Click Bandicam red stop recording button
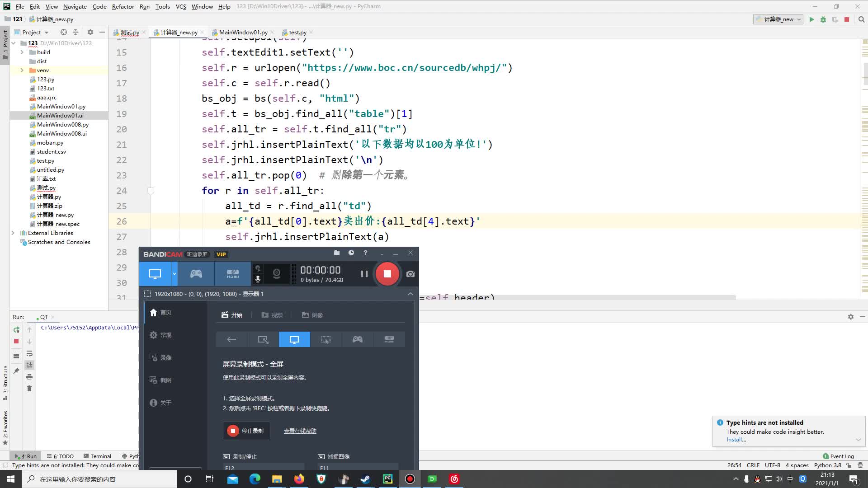The width and height of the screenshot is (868, 488). (387, 274)
